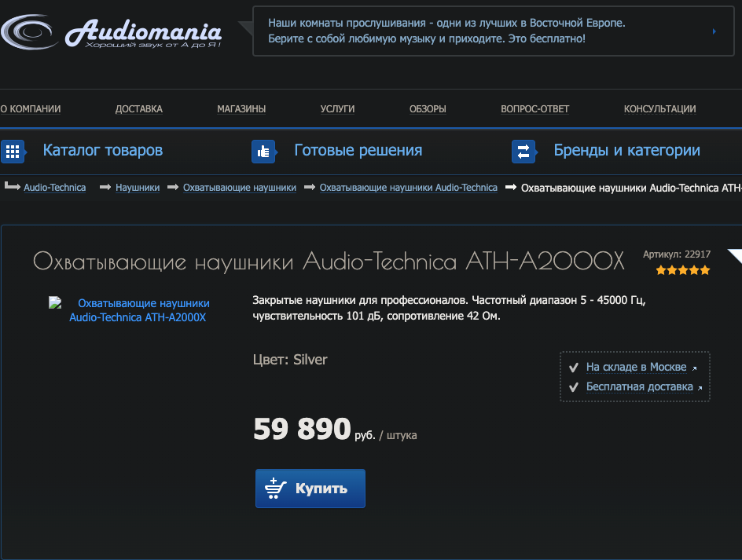The image size is (742, 560).
Task: Go to Охватывающие наушники breadcrumb
Action: click(x=240, y=188)
